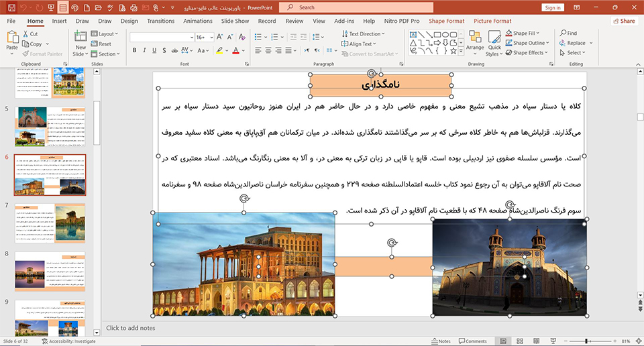
Task: Save the presentation via the quick access Save icon
Action: tap(11, 7)
